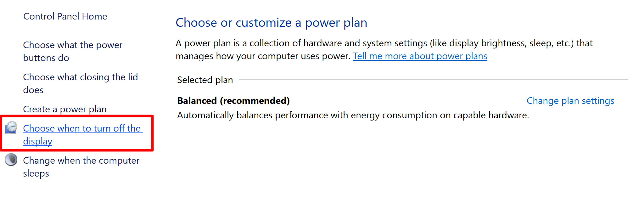The width and height of the screenshot is (644, 214).
Task: Click 'Change plan settings' for Balanced plan
Action: 570,100
